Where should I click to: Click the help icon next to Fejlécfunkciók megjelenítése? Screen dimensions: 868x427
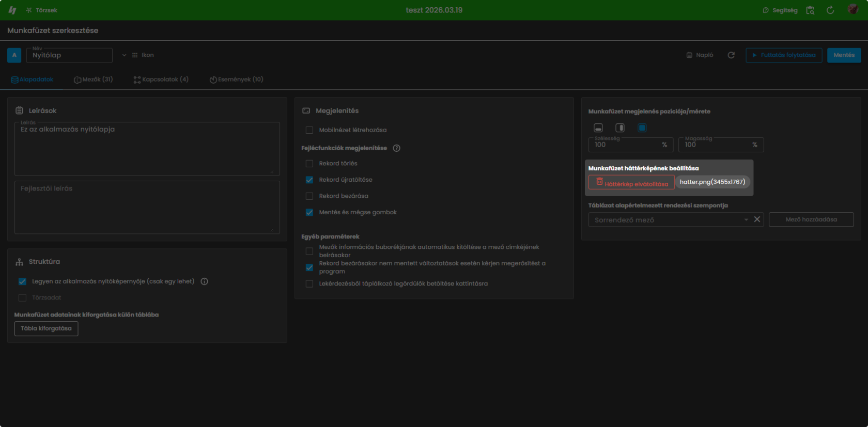[396, 148]
